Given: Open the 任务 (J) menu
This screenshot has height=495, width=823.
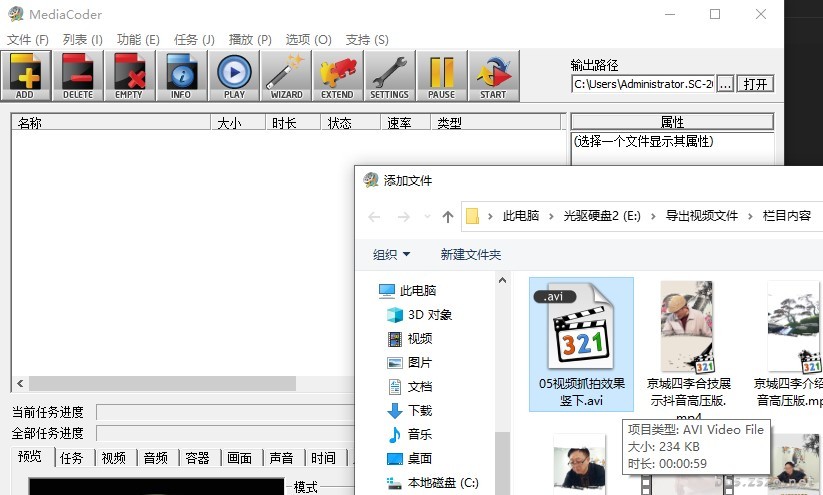Looking at the screenshot, I should pyautogui.click(x=194, y=40).
